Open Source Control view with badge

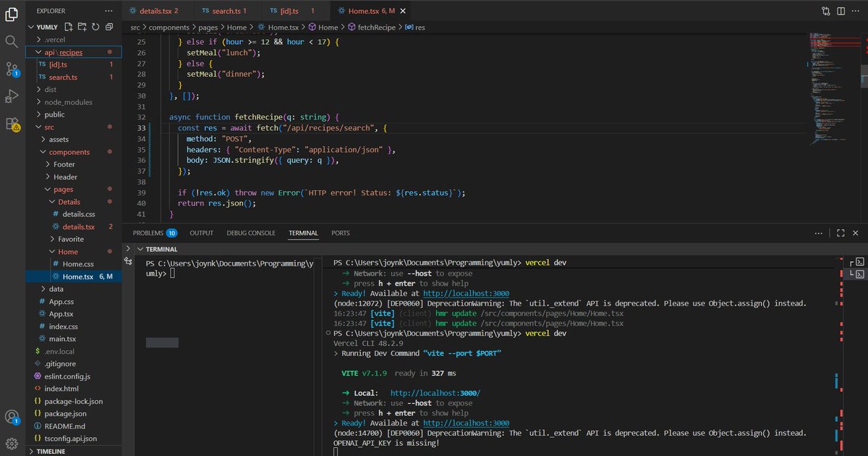click(12, 69)
